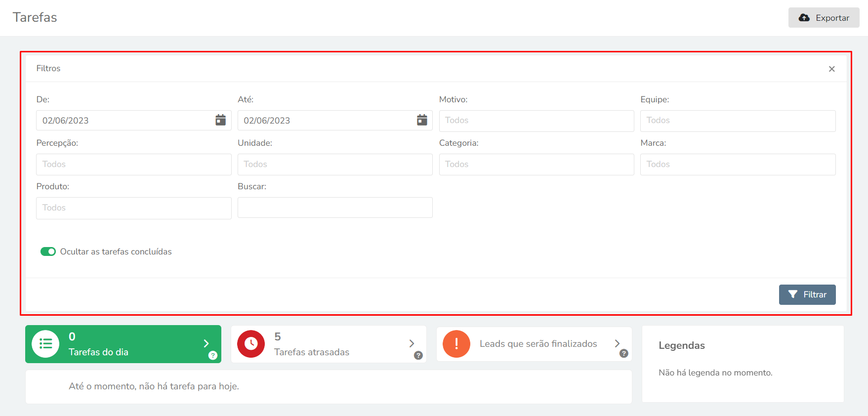Viewport: 868px width, 416px height.
Task: Select the Tarefas do dia label
Action: tap(98, 352)
